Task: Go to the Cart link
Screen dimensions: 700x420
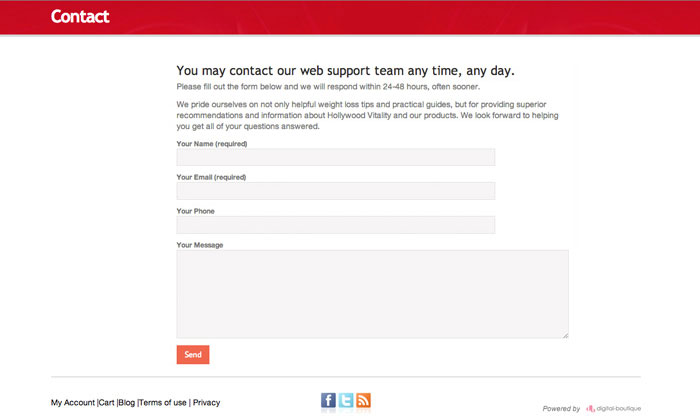Action: [x=107, y=403]
